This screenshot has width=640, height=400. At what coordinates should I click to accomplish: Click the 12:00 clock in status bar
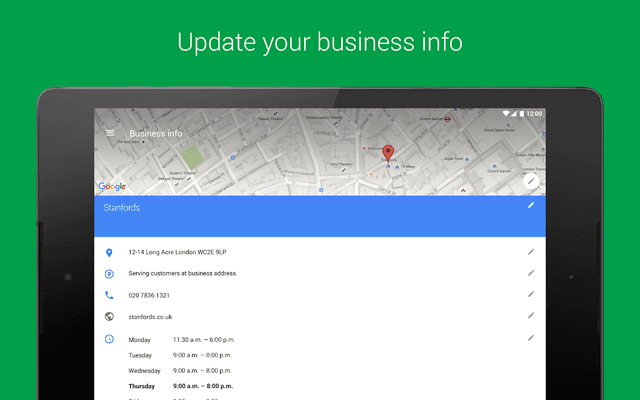(x=534, y=113)
